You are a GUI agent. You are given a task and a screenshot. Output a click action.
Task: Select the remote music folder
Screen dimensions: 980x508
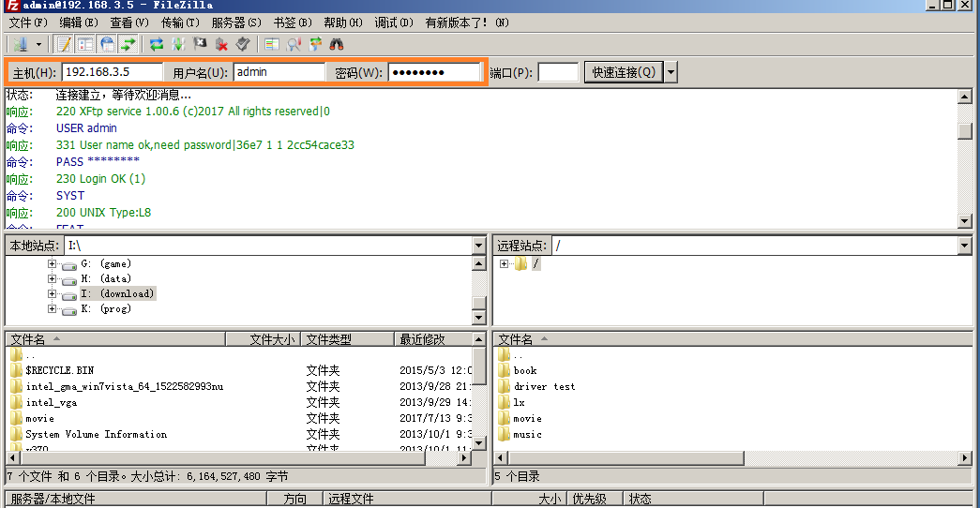click(527, 434)
